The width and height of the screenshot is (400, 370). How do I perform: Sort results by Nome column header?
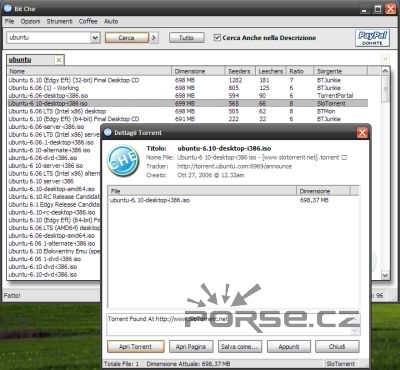[89, 71]
